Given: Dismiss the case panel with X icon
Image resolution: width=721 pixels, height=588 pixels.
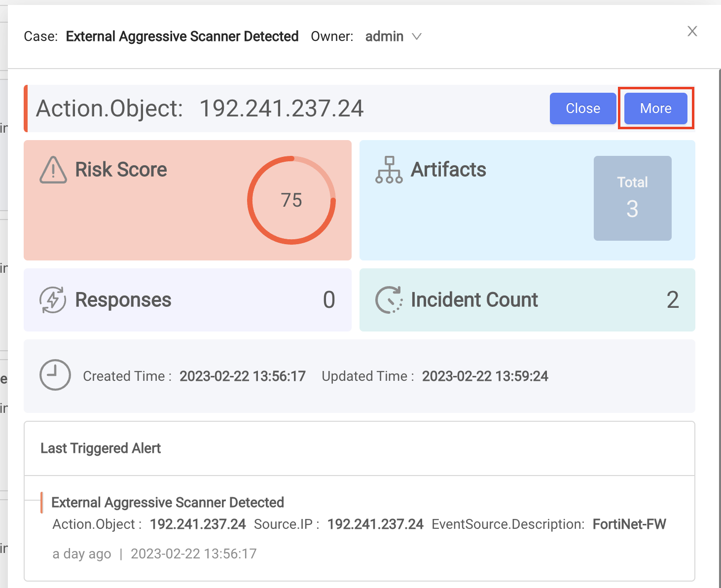Looking at the screenshot, I should [x=692, y=31].
